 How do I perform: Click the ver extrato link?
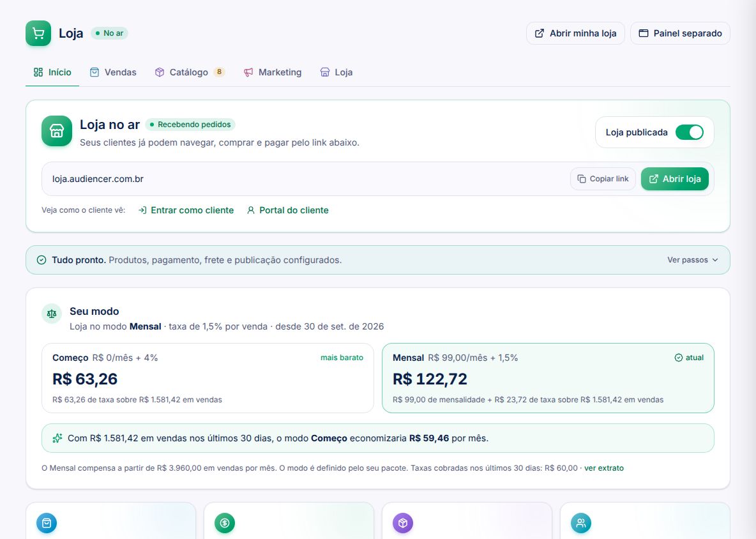[604, 468]
